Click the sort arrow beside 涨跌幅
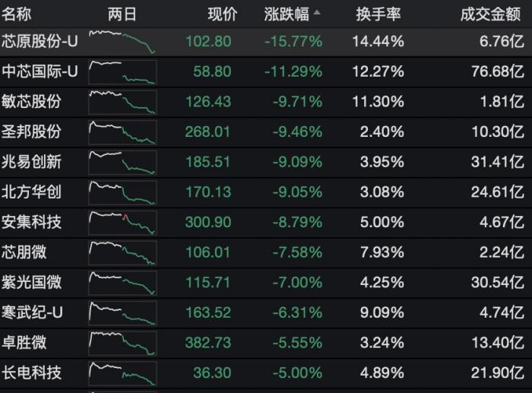The width and height of the screenshot is (532, 393). pyautogui.click(x=316, y=14)
